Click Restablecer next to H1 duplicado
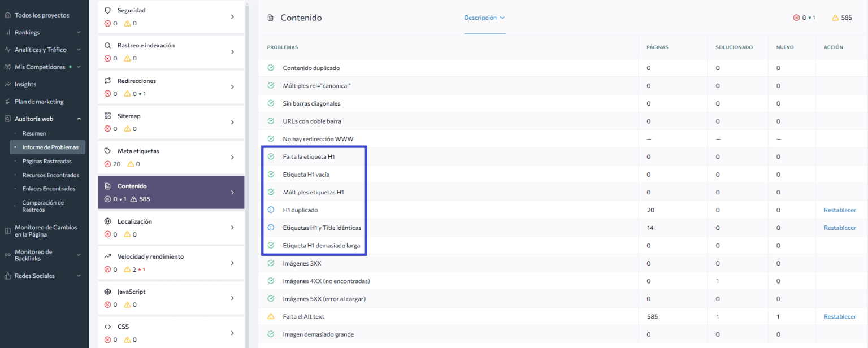The image size is (868, 348). point(840,210)
